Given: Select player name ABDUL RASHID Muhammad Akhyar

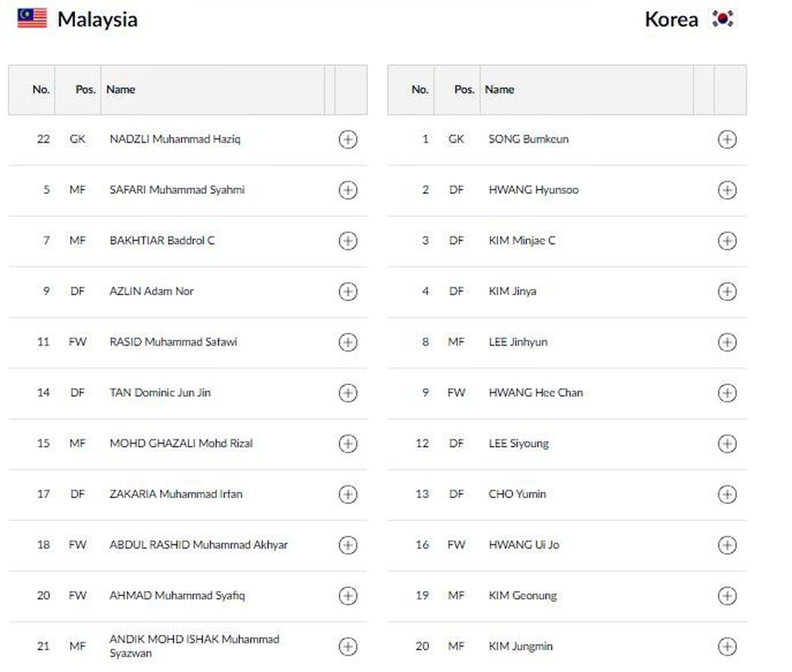Looking at the screenshot, I should point(199,545).
